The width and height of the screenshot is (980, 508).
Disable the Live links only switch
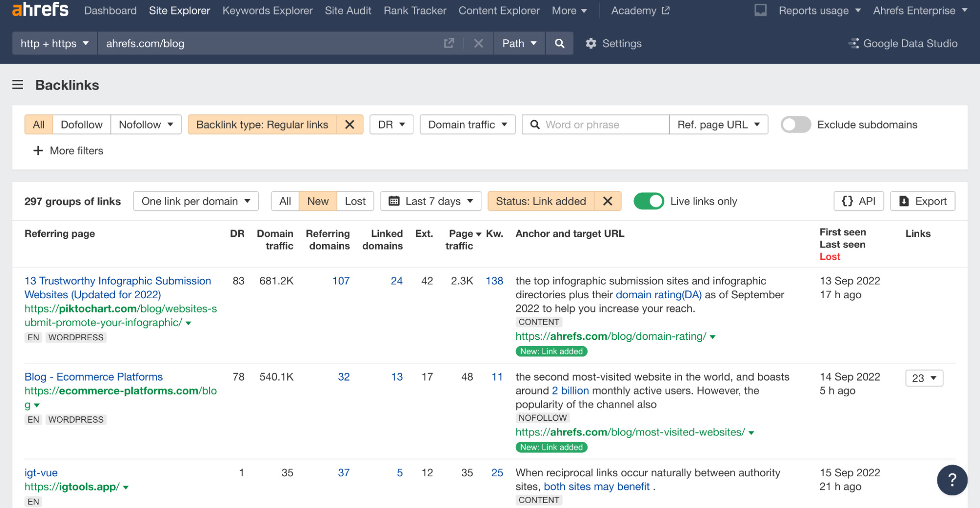coord(649,201)
